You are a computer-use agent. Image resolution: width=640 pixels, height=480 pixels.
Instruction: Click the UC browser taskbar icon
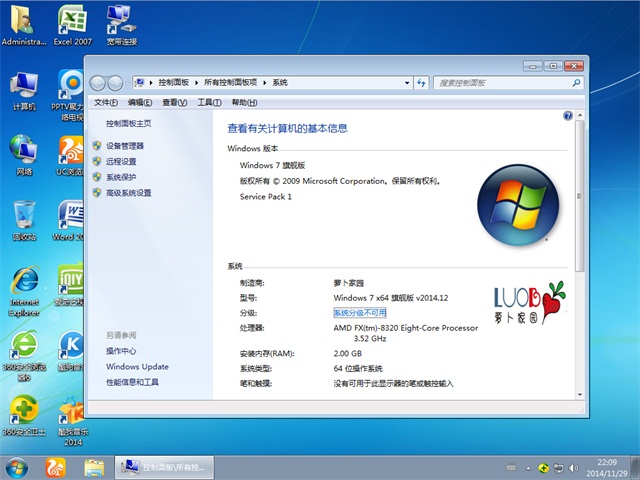[x=53, y=467]
